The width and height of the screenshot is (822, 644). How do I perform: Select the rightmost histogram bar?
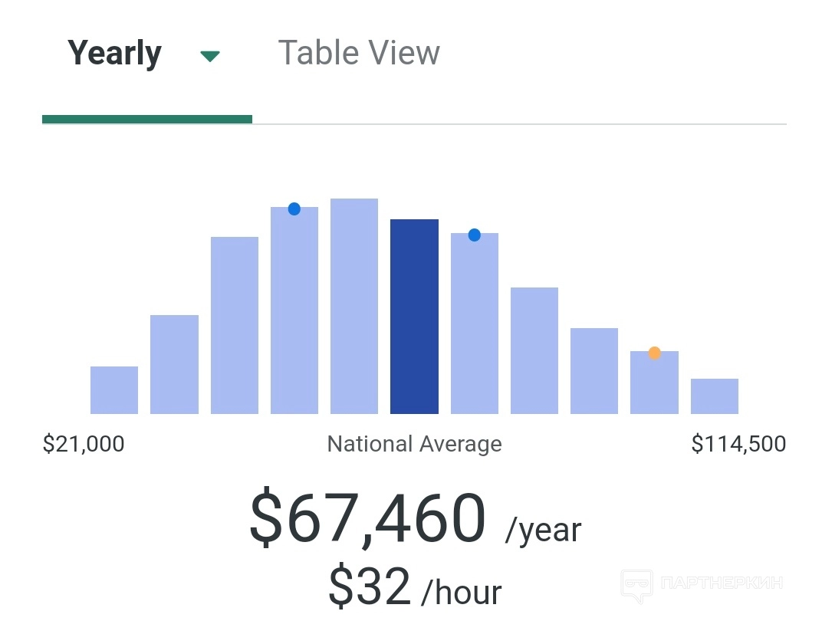[714, 396]
